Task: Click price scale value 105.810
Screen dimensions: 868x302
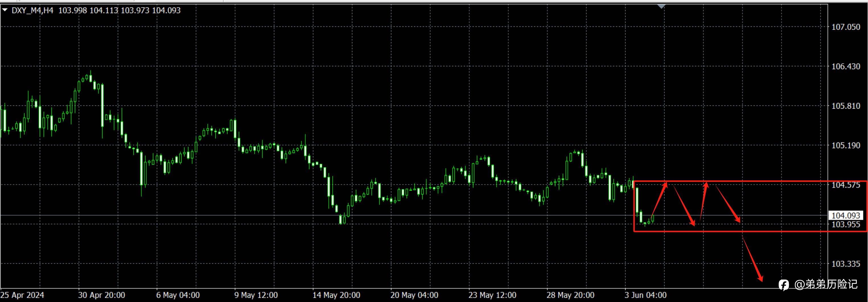Action: [846, 106]
